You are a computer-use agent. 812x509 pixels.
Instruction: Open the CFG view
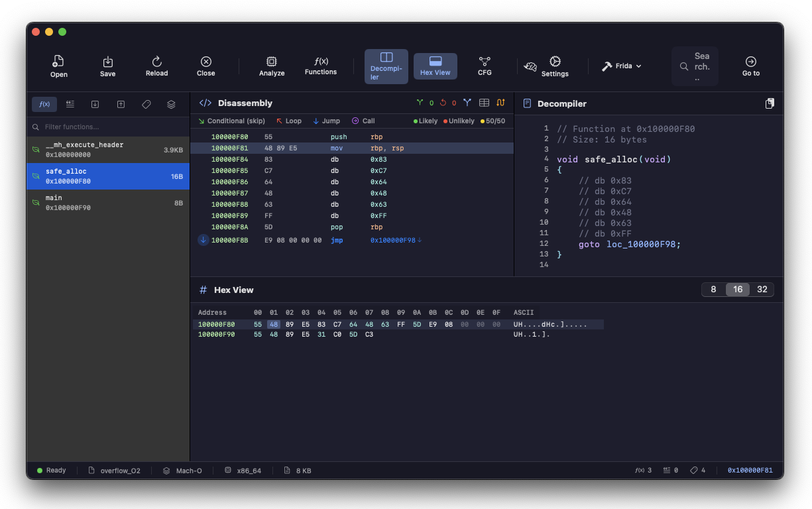tap(484, 65)
